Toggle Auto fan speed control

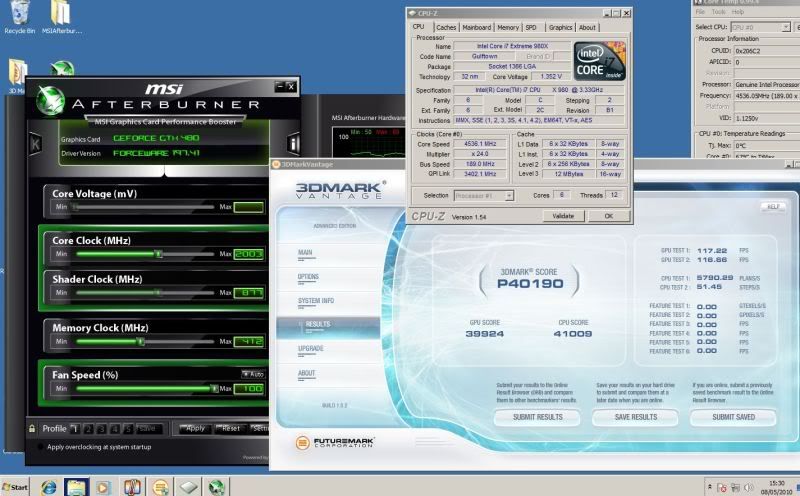251,373
